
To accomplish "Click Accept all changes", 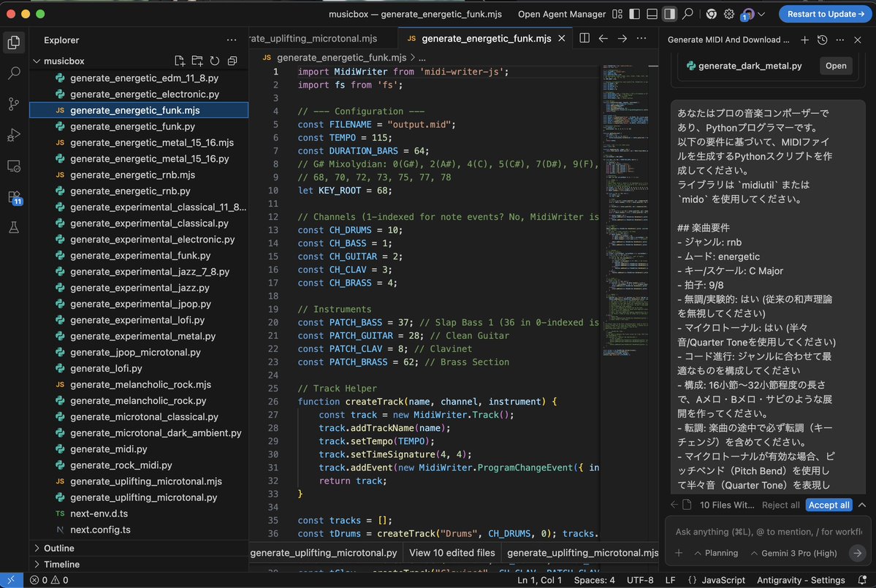I will point(829,505).
